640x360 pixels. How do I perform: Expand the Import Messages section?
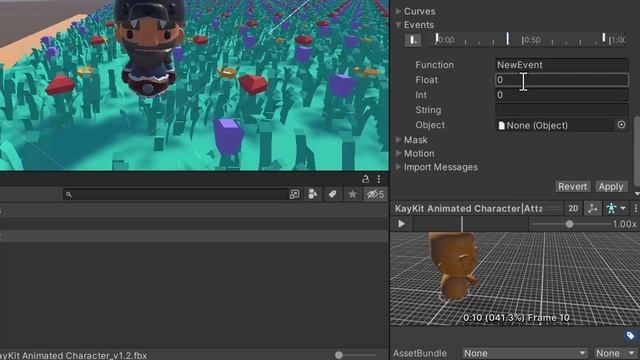point(398,167)
